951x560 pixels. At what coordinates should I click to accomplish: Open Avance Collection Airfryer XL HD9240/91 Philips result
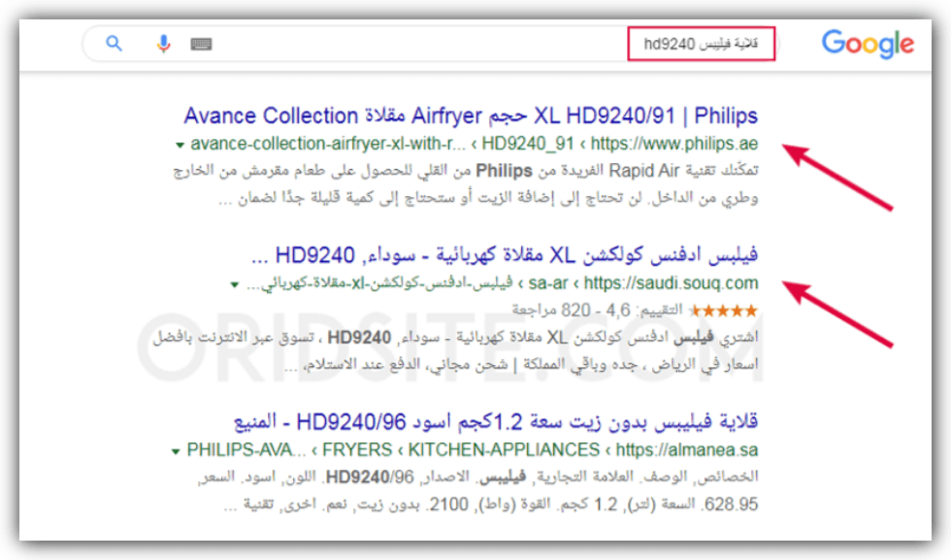[471, 115]
